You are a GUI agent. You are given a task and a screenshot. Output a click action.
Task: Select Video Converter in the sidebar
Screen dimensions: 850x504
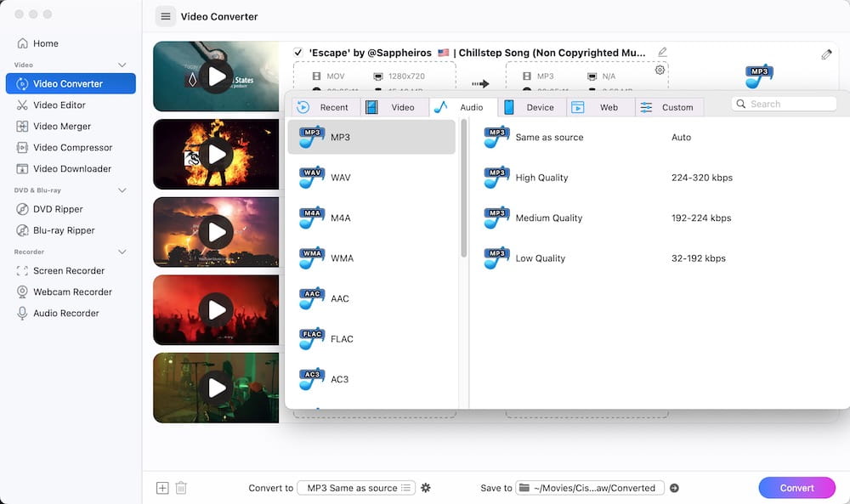tap(71, 83)
